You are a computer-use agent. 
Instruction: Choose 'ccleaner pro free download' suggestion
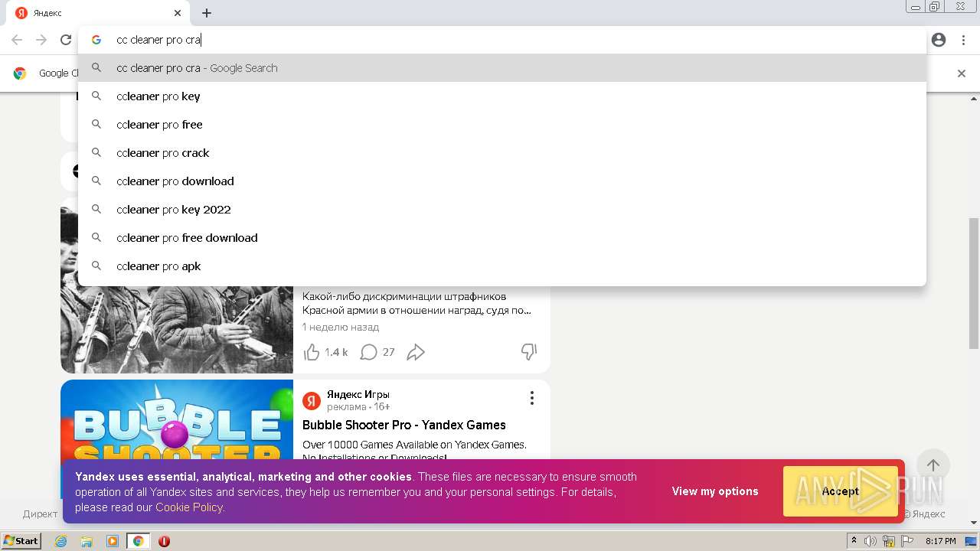click(502, 238)
